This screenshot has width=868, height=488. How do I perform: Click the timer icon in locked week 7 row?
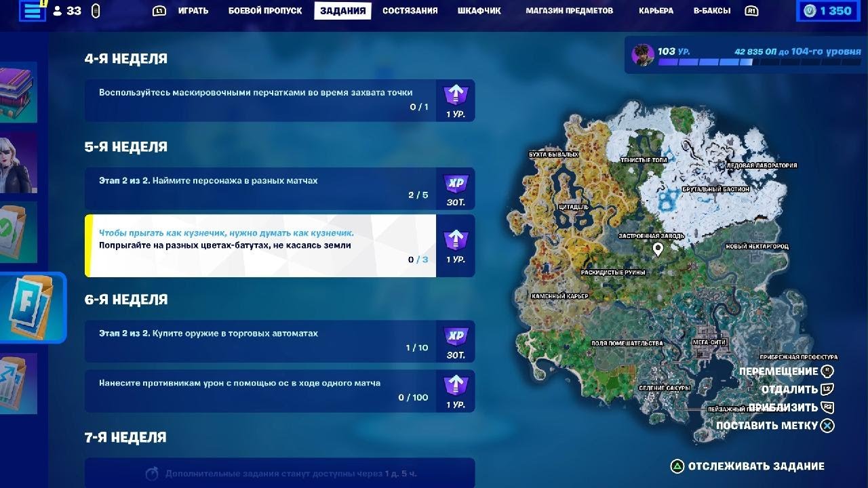pos(153,473)
